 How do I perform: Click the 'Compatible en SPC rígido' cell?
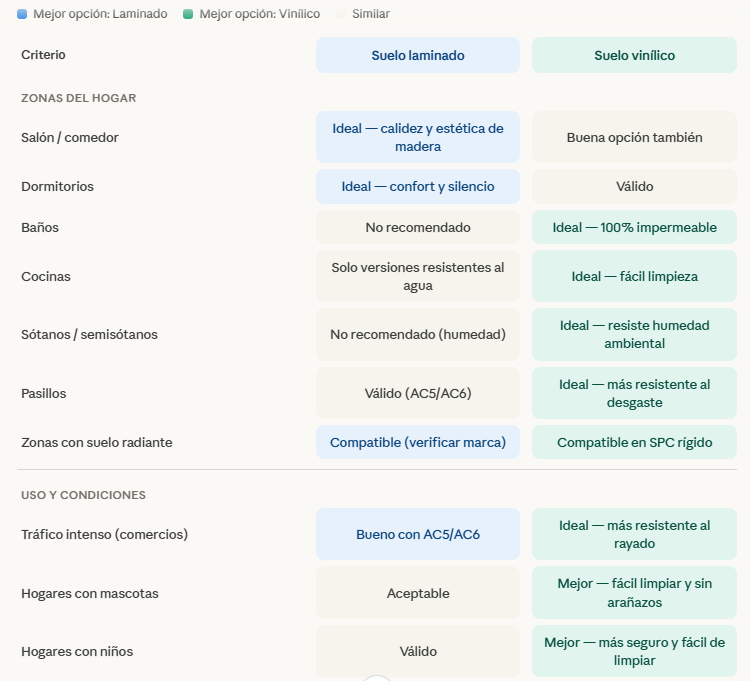[x=634, y=442]
